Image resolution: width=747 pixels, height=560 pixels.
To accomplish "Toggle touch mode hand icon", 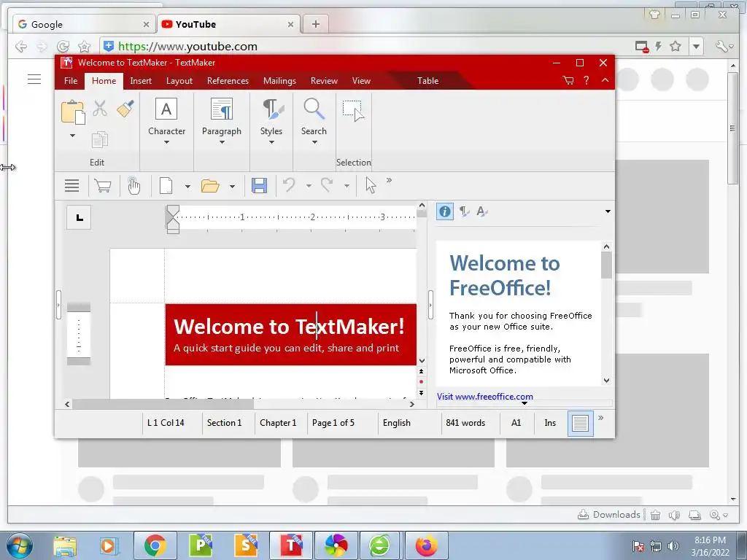I will 134,186.
